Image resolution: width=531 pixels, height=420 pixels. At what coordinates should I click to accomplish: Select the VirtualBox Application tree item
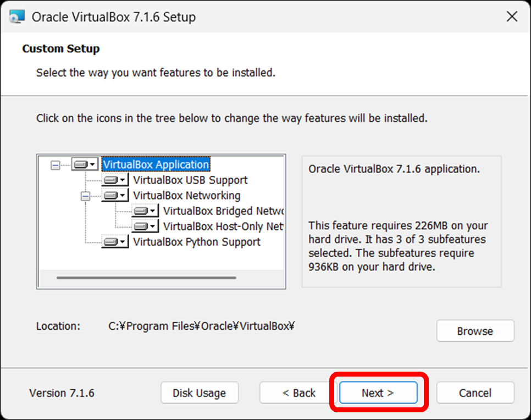[156, 164]
